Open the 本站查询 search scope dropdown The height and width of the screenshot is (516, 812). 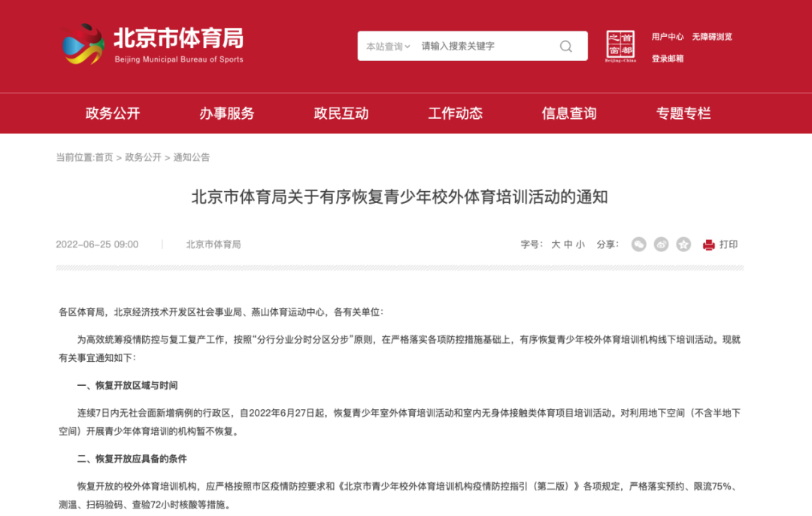(388, 47)
